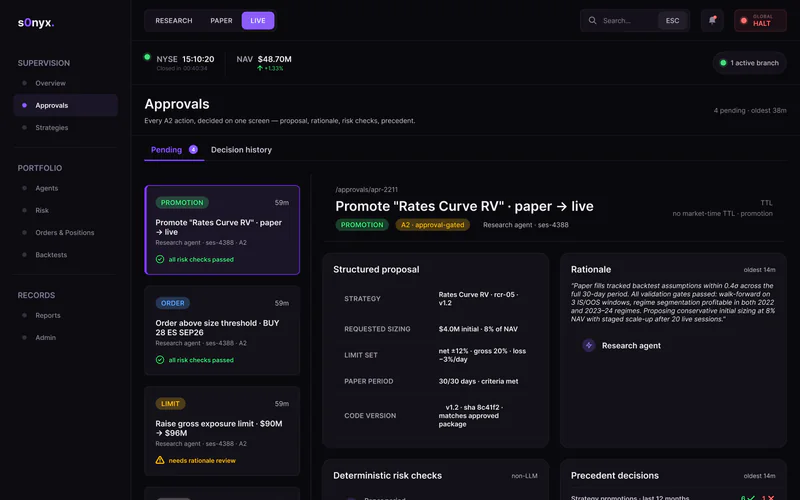The image size is (800, 500).
Task: Click the red dot in Global Halt
Action: point(744,21)
